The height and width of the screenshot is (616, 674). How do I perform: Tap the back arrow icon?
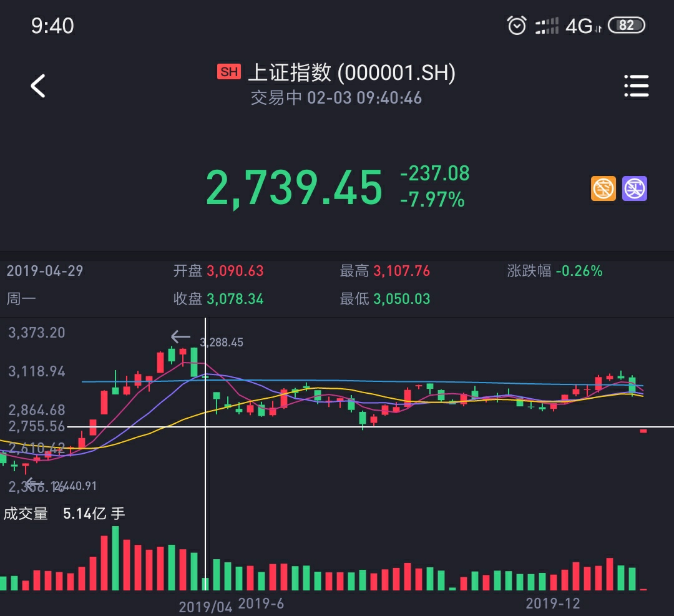coord(38,86)
